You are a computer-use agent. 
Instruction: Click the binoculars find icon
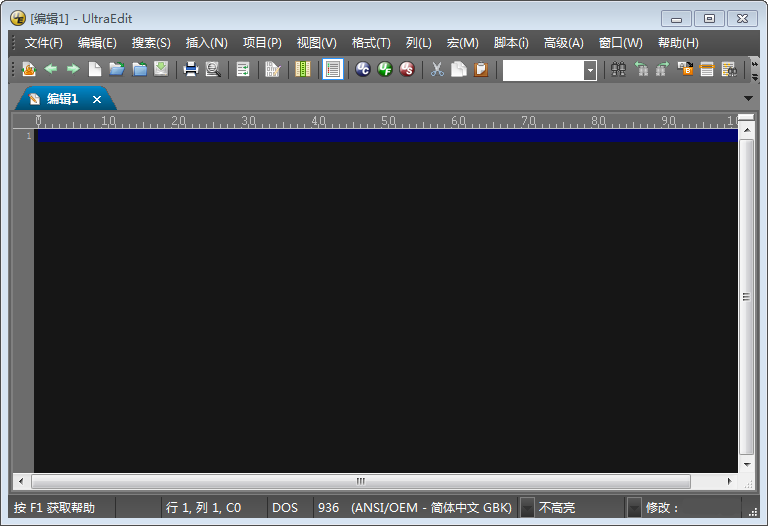coord(619,69)
